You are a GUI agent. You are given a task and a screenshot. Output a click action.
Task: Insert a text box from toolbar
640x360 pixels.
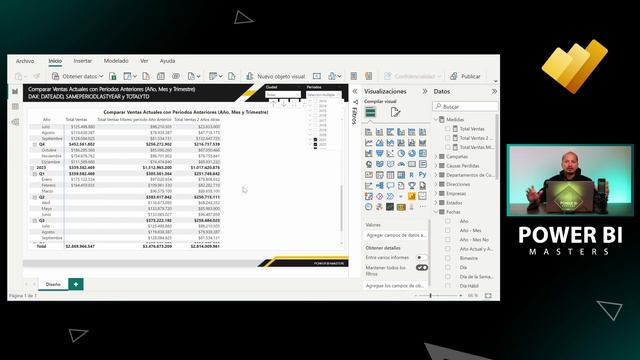pyautogui.click(x=317, y=76)
